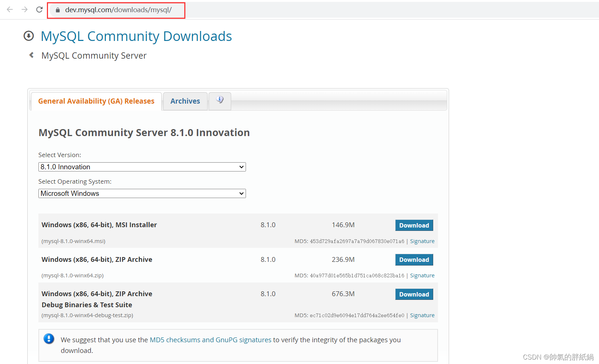Switch to General Availability (GA) Releases tab
This screenshot has height=364, width=599.
tap(96, 101)
